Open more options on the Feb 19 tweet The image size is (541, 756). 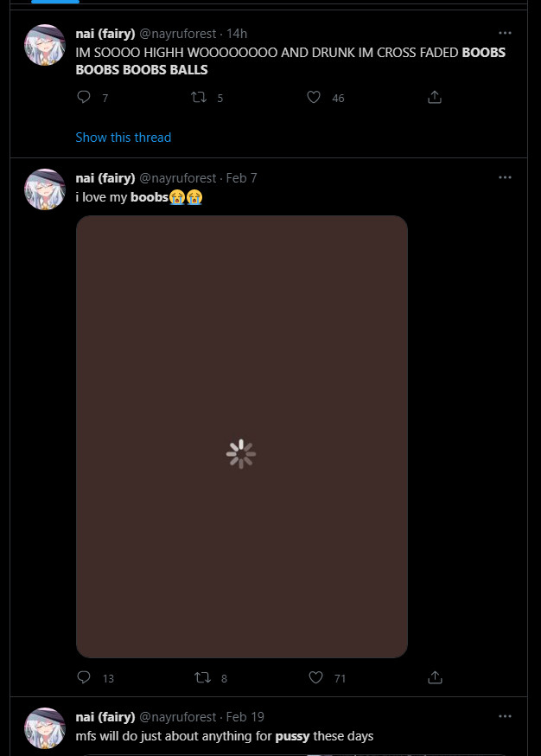505,716
